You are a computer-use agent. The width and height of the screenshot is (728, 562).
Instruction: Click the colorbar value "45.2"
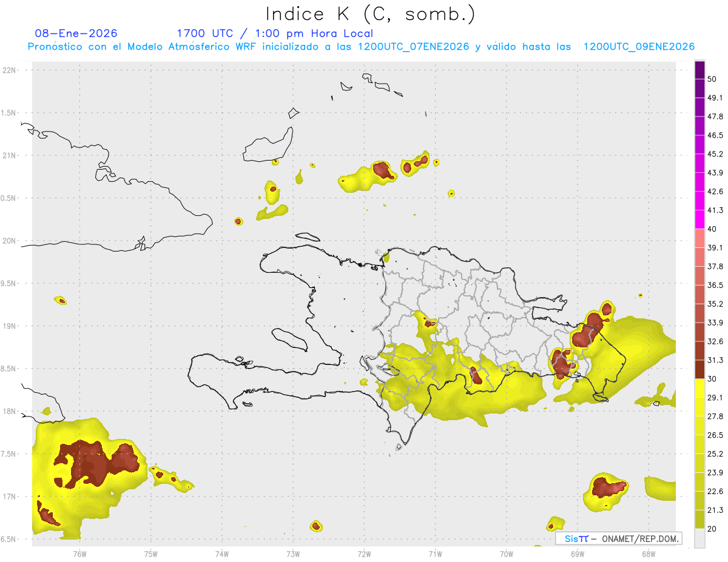pyautogui.click(x=716, y=154)
